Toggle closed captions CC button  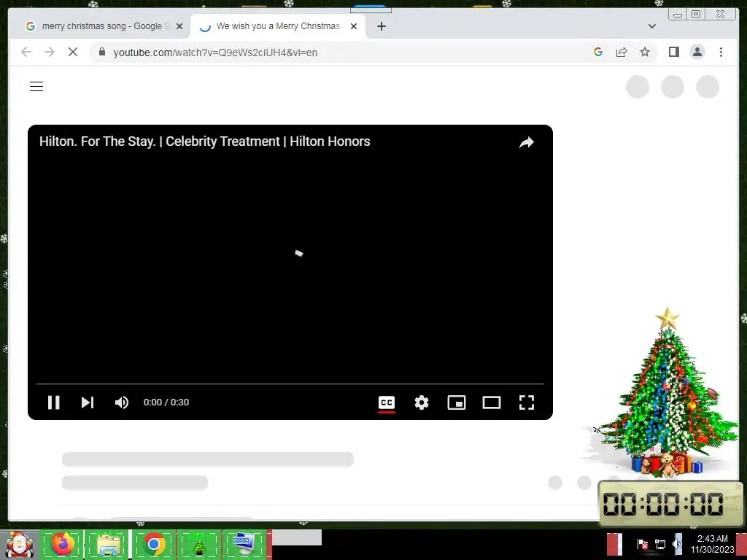[387, 402]
